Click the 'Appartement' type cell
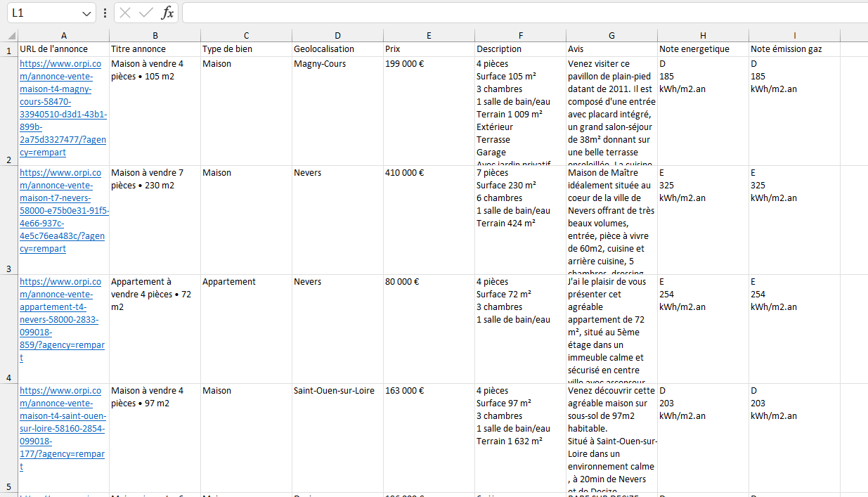868x497 pixels. [x=247, y=329]
